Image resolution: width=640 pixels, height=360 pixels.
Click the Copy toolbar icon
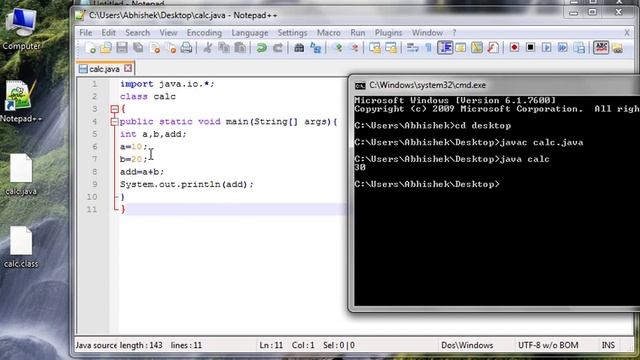point(224,48)
